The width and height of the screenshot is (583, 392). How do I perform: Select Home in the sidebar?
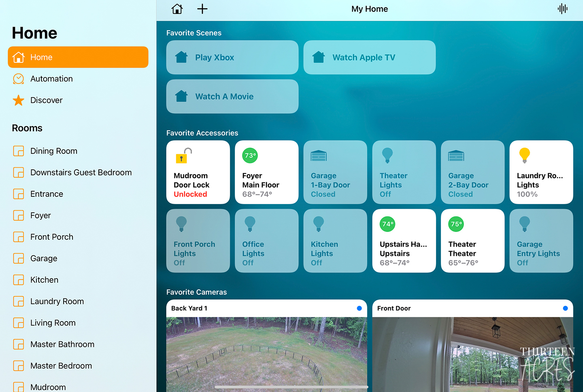pos(78,57)
